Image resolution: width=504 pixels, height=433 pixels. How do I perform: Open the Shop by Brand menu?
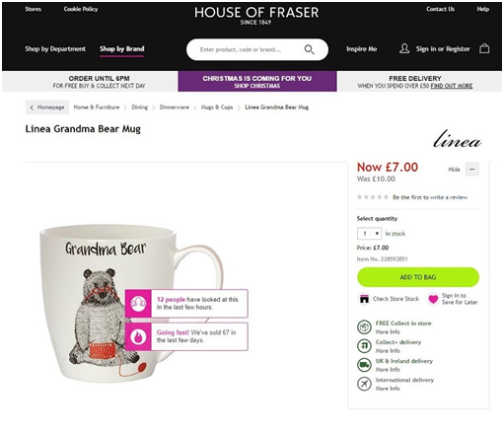[x=122, y=49]
